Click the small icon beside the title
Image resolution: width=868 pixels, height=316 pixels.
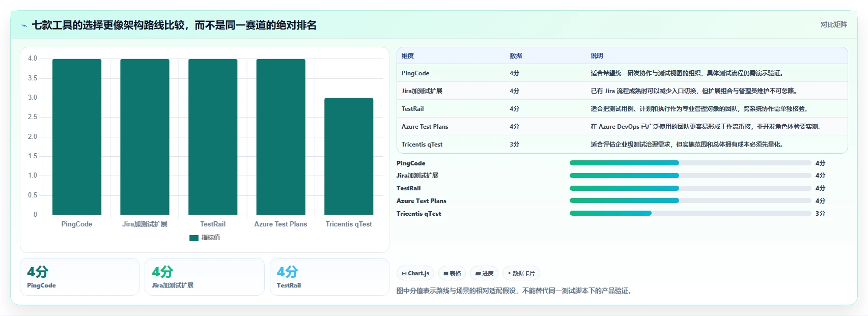click(24, 25)
